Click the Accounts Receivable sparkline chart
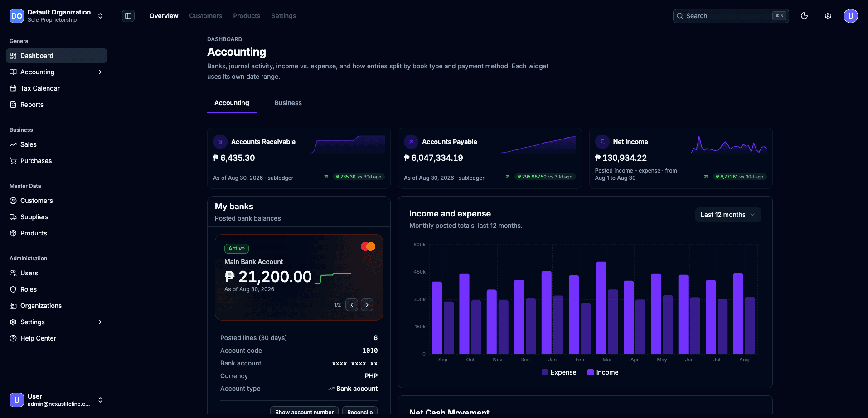Viewport: 868px width, 418px height. pos(347,145)
